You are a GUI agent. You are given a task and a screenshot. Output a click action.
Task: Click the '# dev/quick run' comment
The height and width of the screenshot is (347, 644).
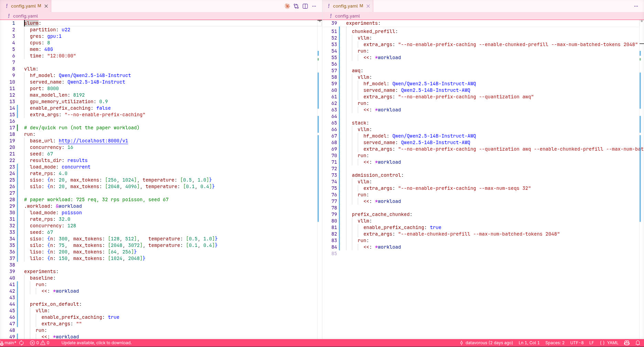pyautogui.click(x=82, y=128)
